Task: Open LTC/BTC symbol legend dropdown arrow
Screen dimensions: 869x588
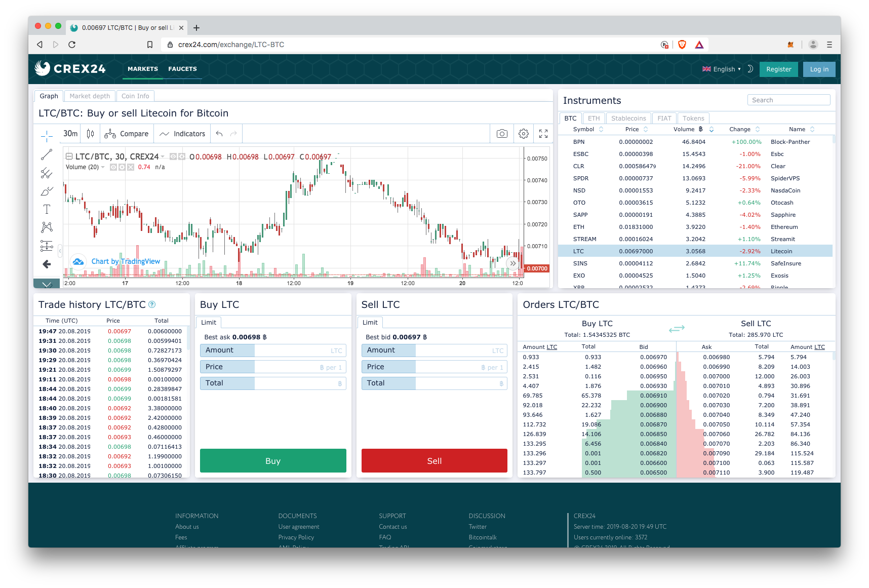Action: click(x=163, y=157)
